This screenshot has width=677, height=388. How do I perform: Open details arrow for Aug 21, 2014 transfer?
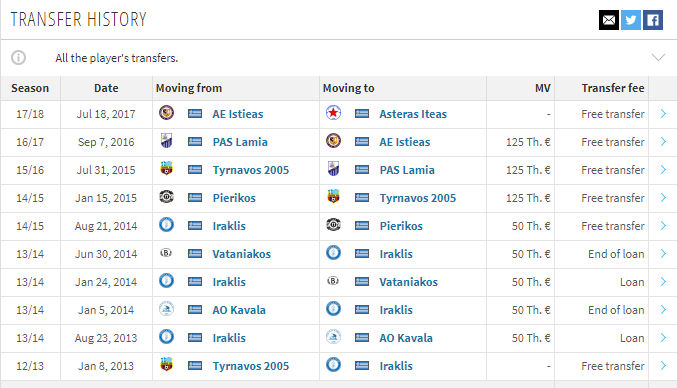(x=663, y=226)
